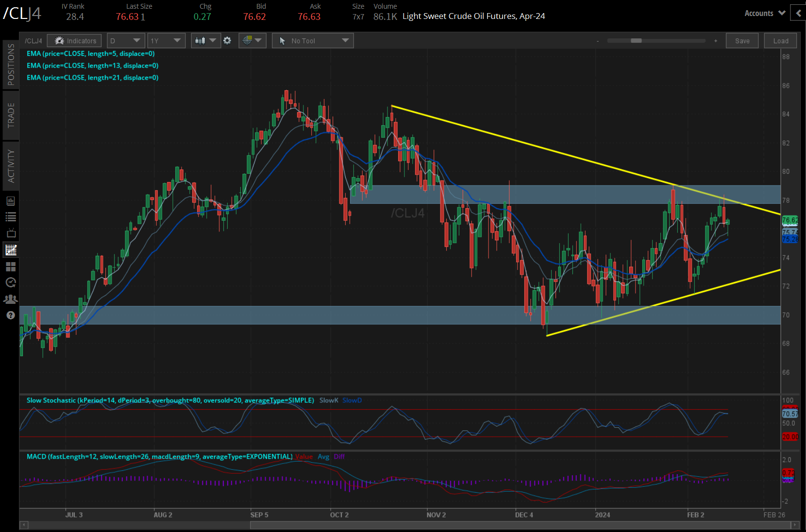Select the EMA length=13 study label

click(92, 66)
